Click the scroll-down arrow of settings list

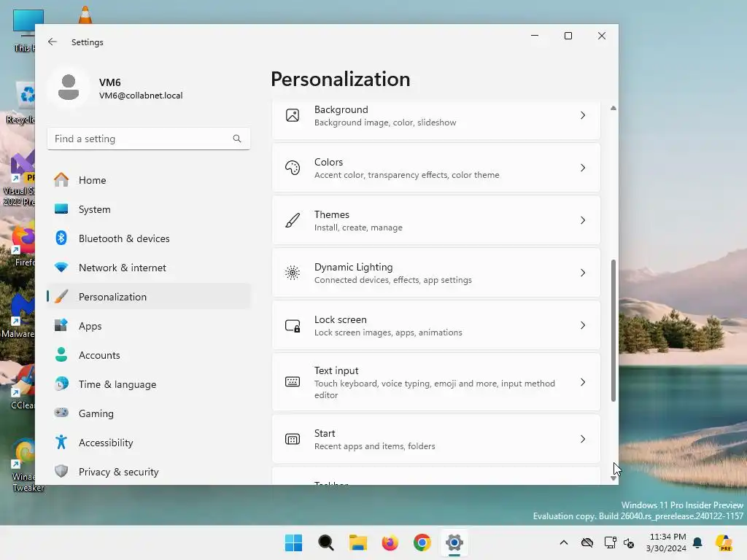point(613,478)
